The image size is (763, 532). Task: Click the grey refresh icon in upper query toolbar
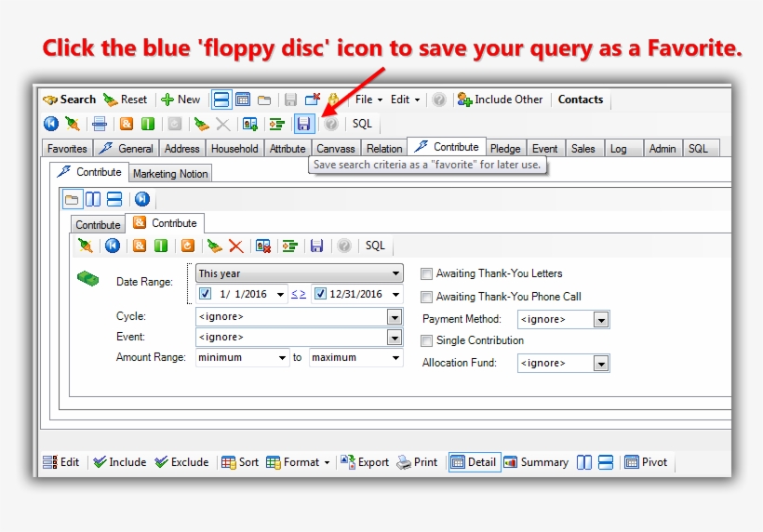[x=175, y=124]
